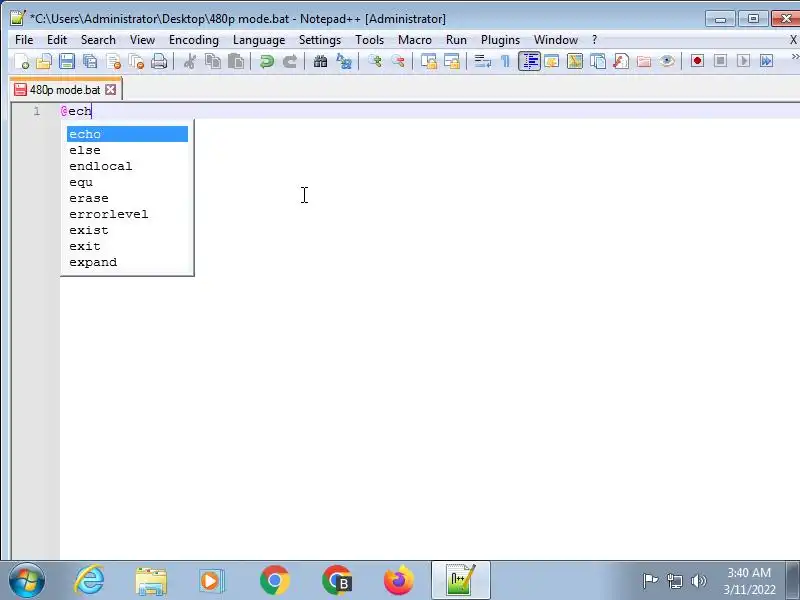This screenshot has width=800, height=600.
Task: Open the Language menu
Action: point(259,40)
